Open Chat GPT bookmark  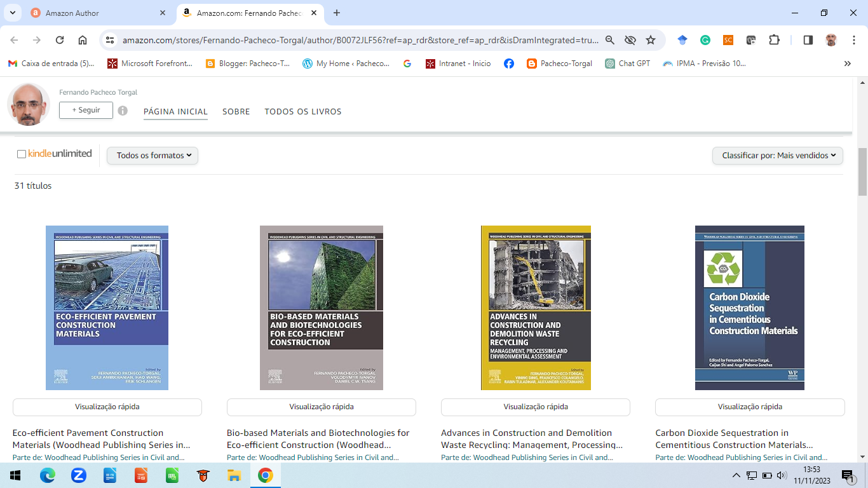coord(628,64)
